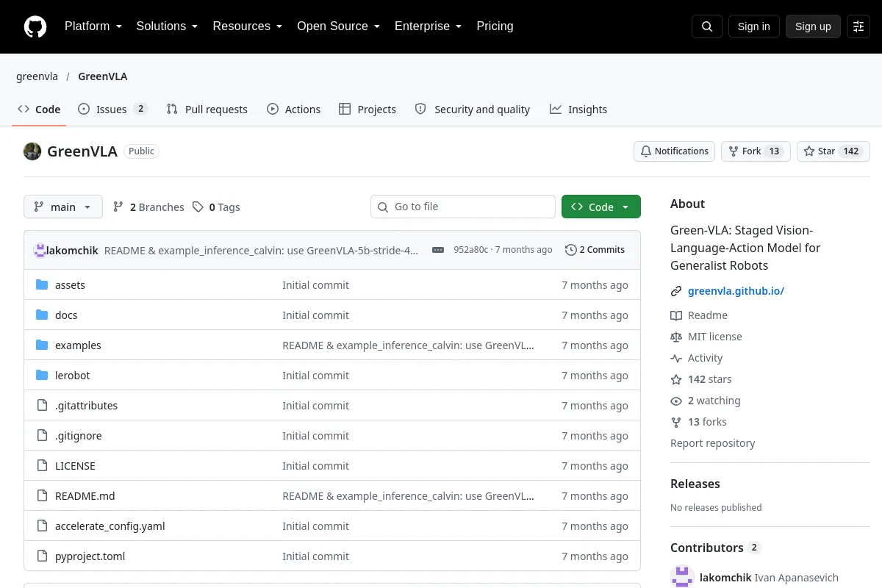Click the Sign up button
The image size is (882, 588).
click(x=813, y=26)
